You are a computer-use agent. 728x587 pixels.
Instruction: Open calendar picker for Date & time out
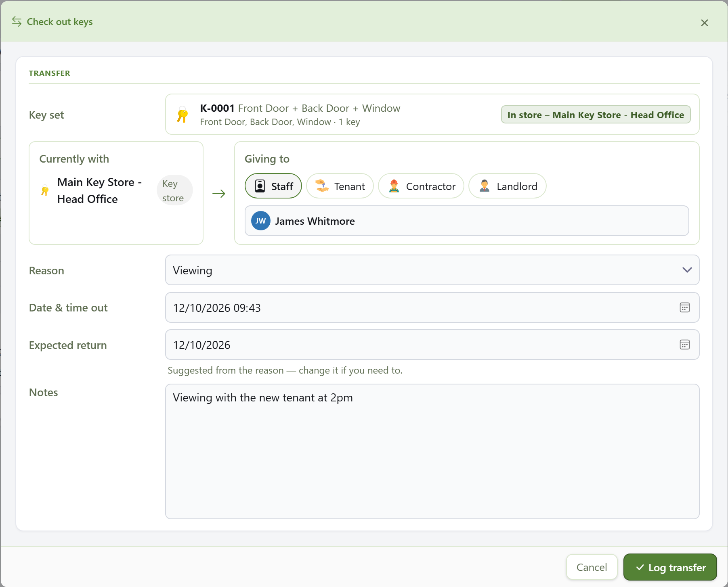pos(684,307)
